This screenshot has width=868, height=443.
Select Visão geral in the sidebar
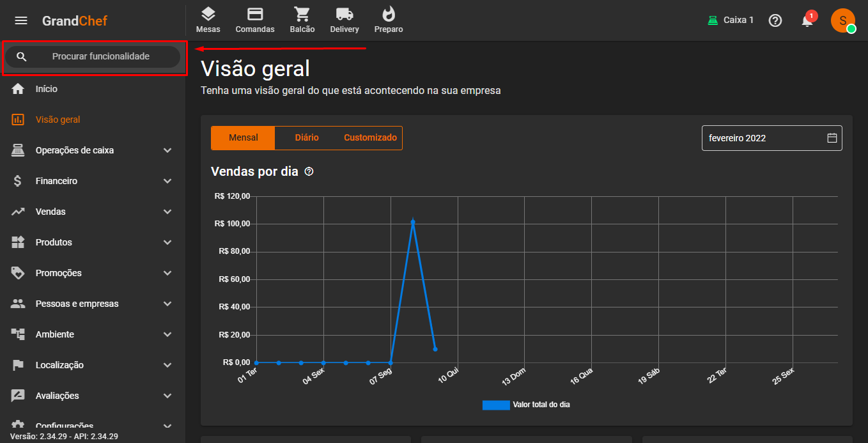[58, 120]
